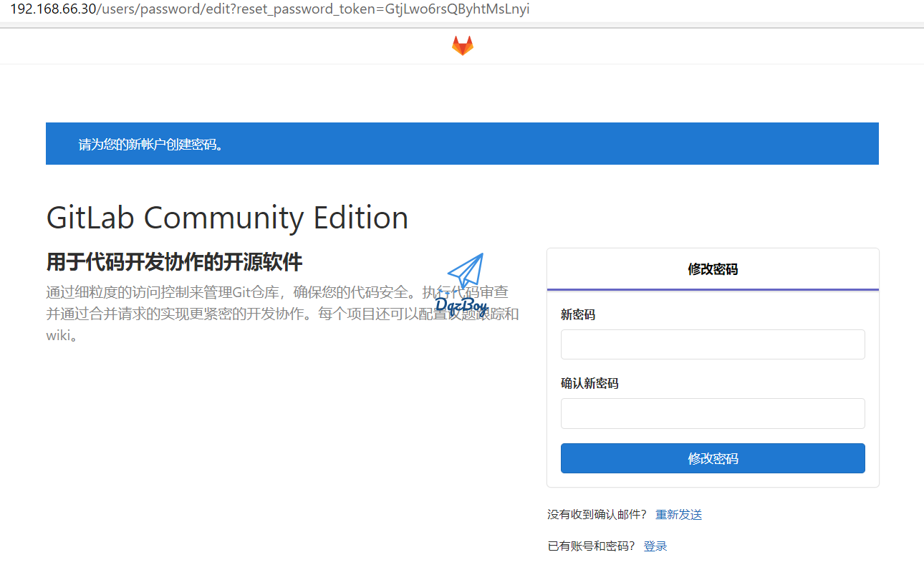The height and width of the screenshot is (570, 924).
Task: Click the 修改密码 panel header title
Action: [712, 269]
